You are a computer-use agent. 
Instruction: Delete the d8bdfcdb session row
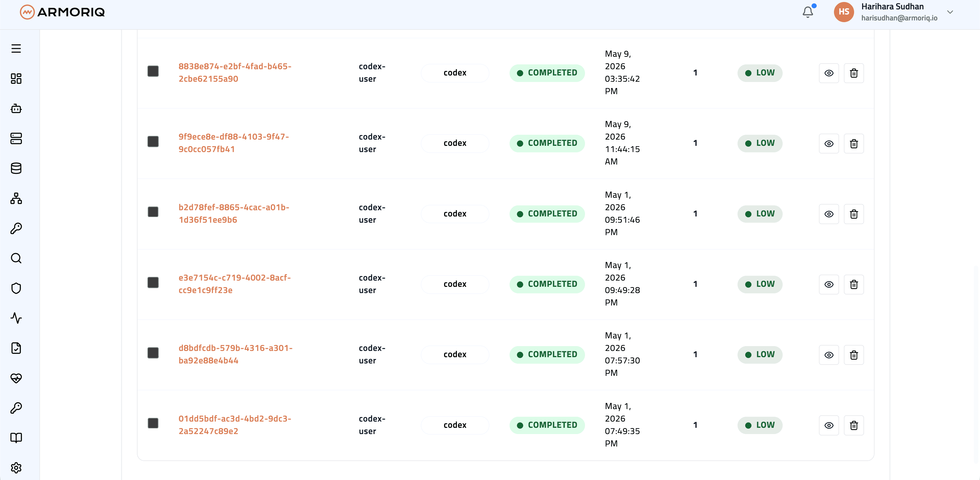coord(854,355)
